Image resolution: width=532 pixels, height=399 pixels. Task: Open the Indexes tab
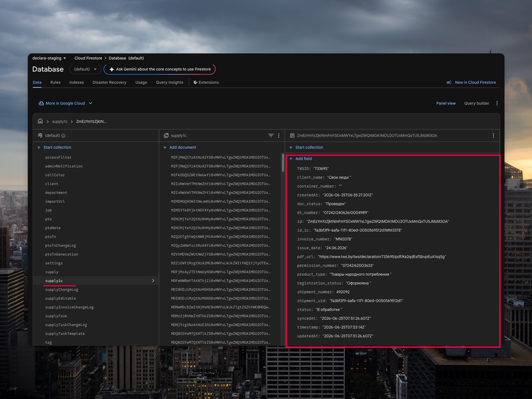pyautogui.click(x=76, y=83)
